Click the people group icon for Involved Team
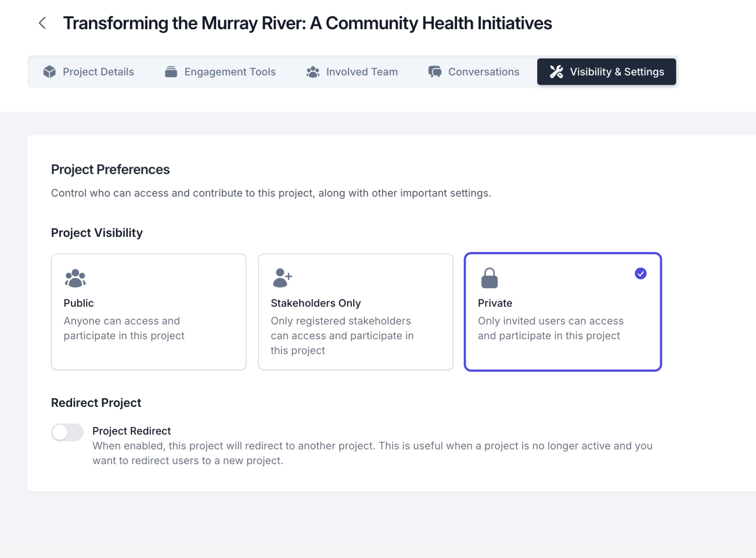 (313, 72)
